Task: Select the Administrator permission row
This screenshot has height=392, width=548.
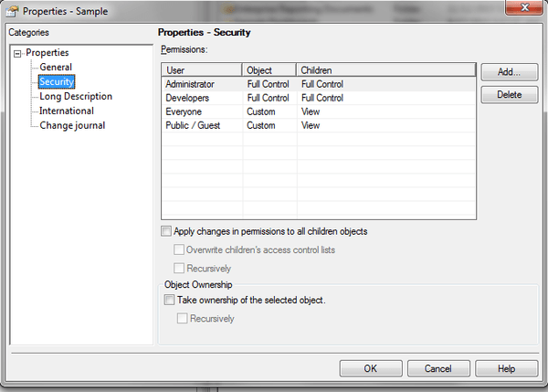Action: [319, 84]
